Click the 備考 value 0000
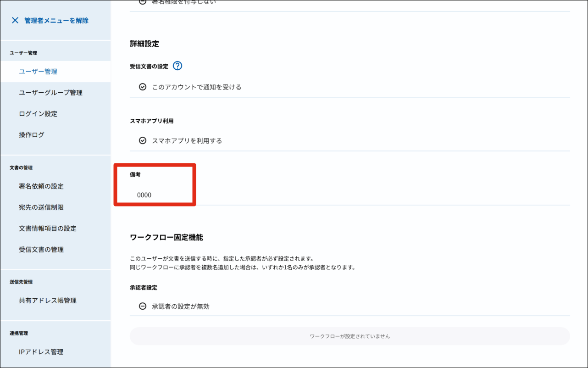588x368 pixels. (x=144, y=195)
